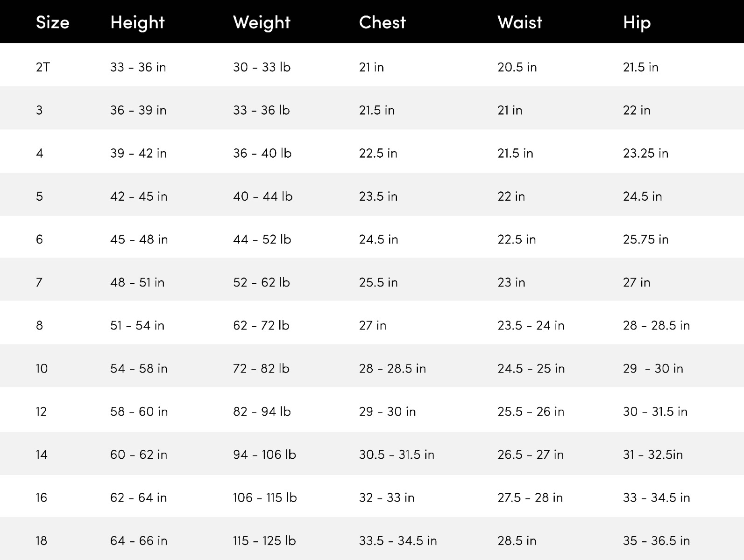744x560 pixels.
Task: Select the 29 - 30 in chest cell
Action: [x=387, y=412]
